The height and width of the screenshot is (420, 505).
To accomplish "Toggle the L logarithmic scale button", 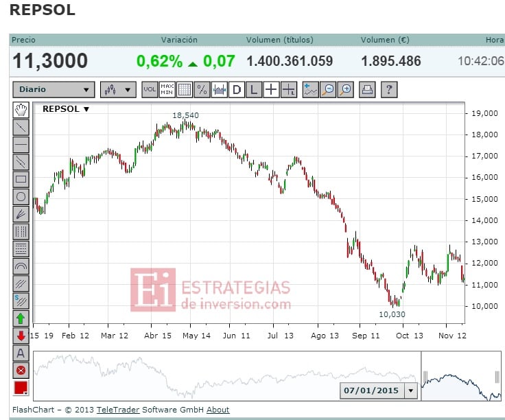I will [x=254, y=89].
